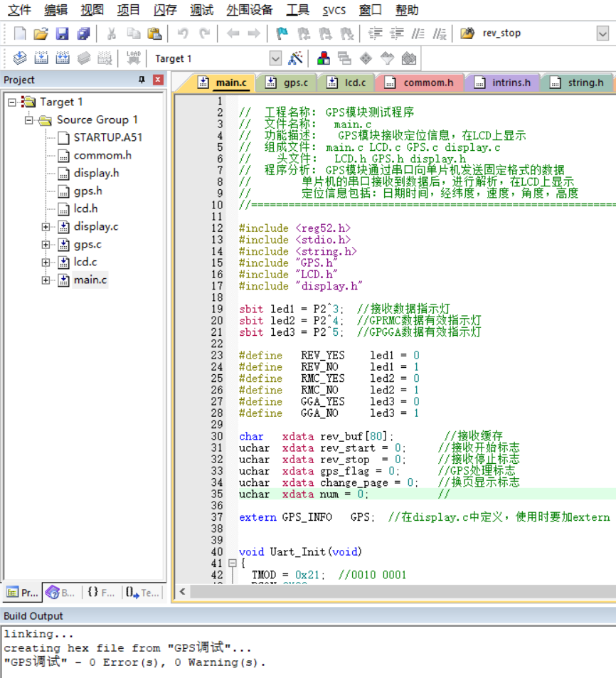
Task: Click the Redo arrow icon
Action: point(204,33)
